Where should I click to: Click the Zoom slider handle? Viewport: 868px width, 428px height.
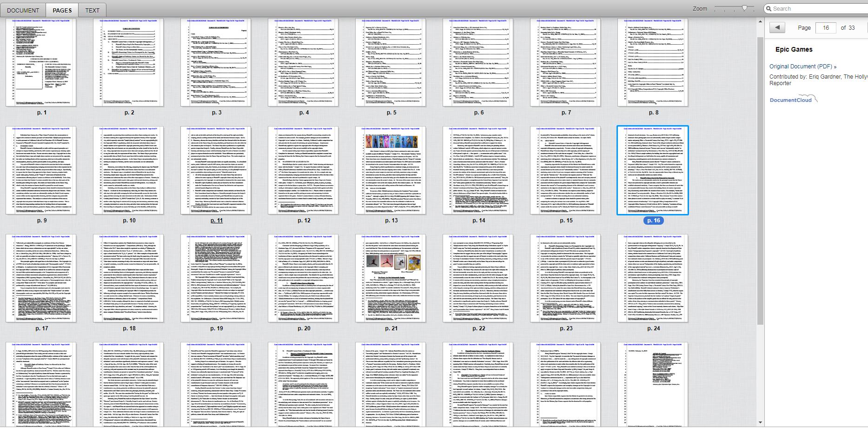coord(745,8)
